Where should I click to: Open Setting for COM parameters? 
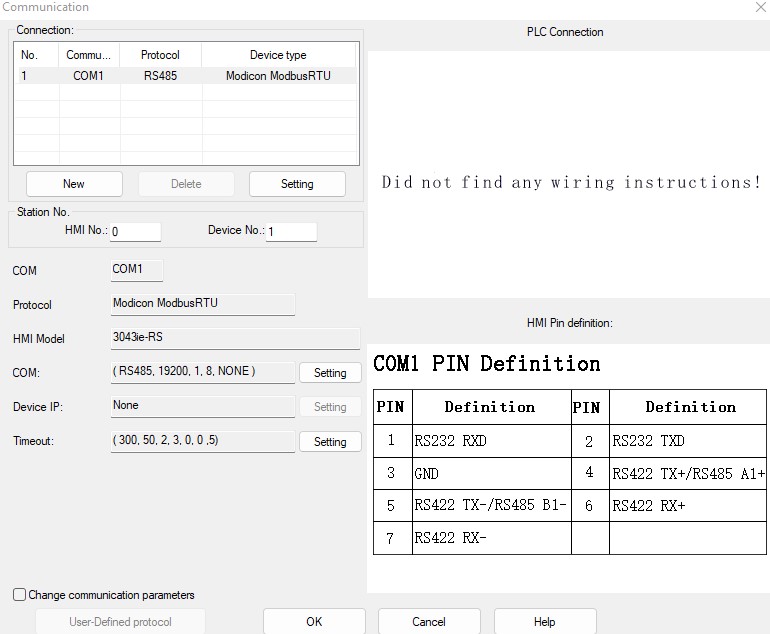tap(330, 373)
